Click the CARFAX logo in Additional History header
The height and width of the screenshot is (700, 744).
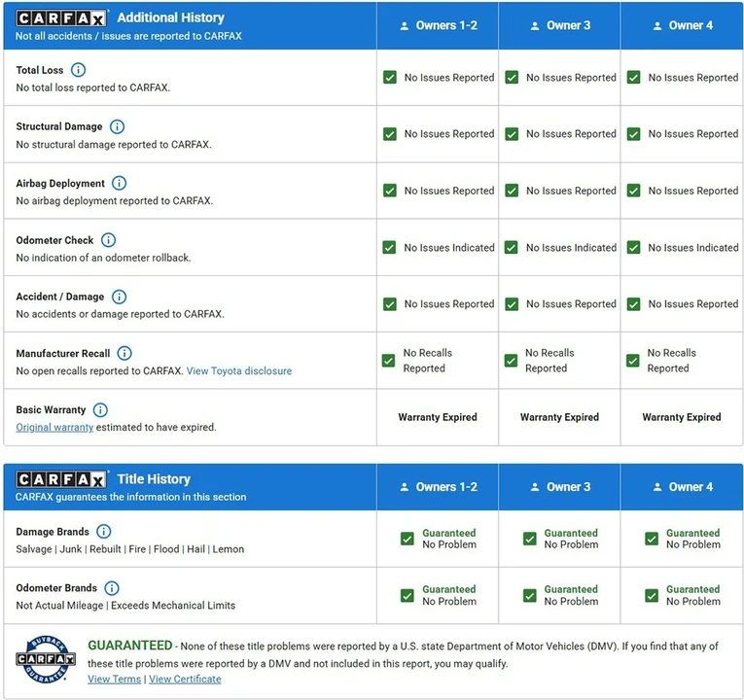(60, 18)
